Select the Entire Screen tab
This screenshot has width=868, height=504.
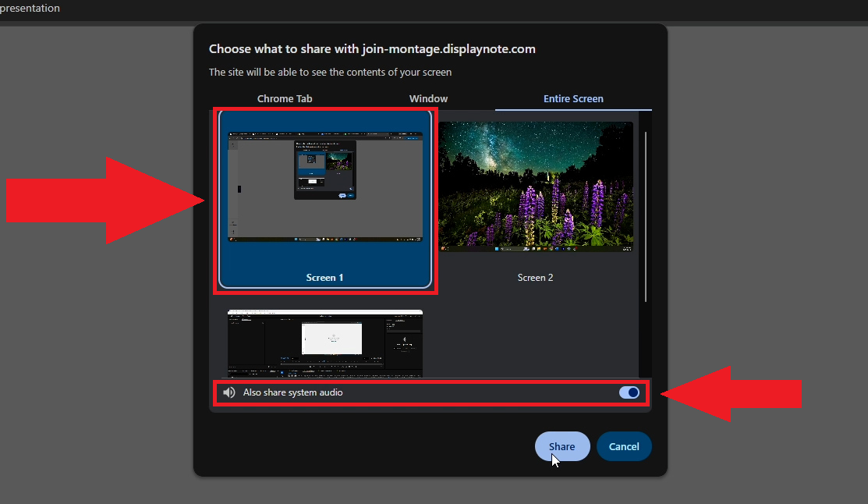tap(573, 99)
